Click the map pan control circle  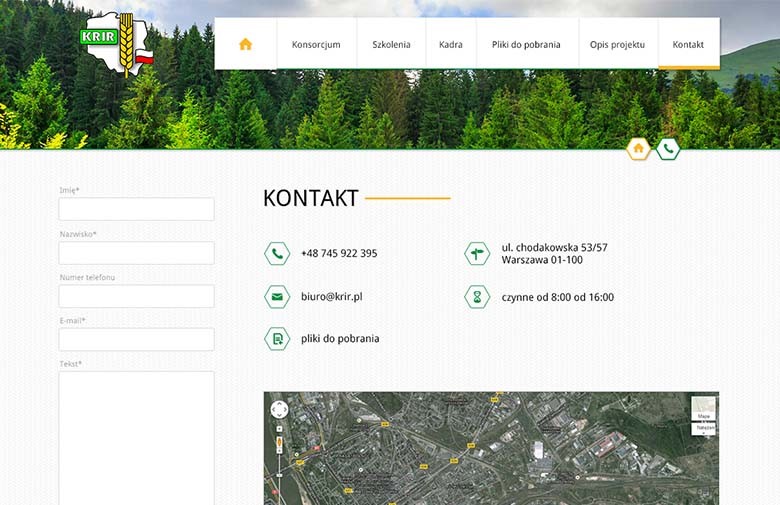[279, 409]
